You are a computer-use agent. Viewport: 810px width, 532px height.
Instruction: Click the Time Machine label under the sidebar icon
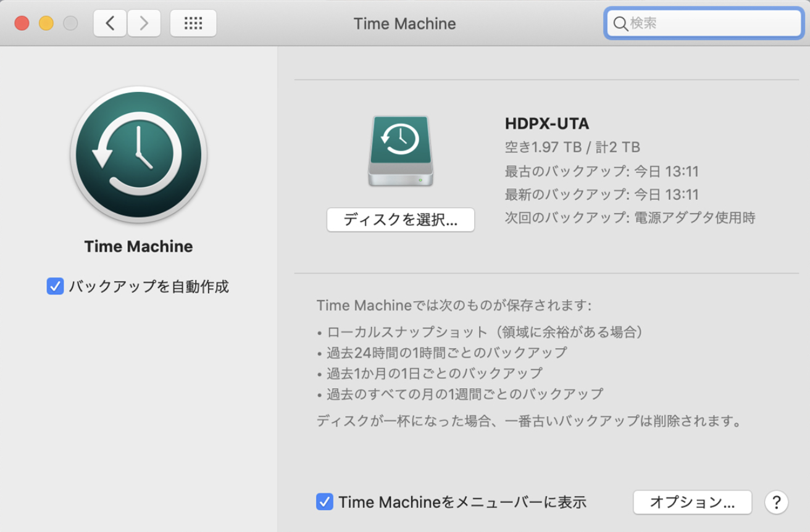coord(138,246)
